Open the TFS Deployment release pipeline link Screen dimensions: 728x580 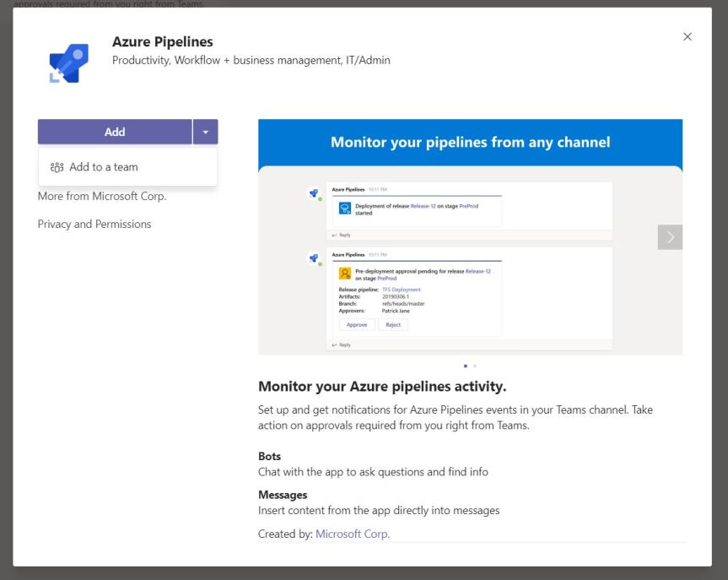[401, 290]
